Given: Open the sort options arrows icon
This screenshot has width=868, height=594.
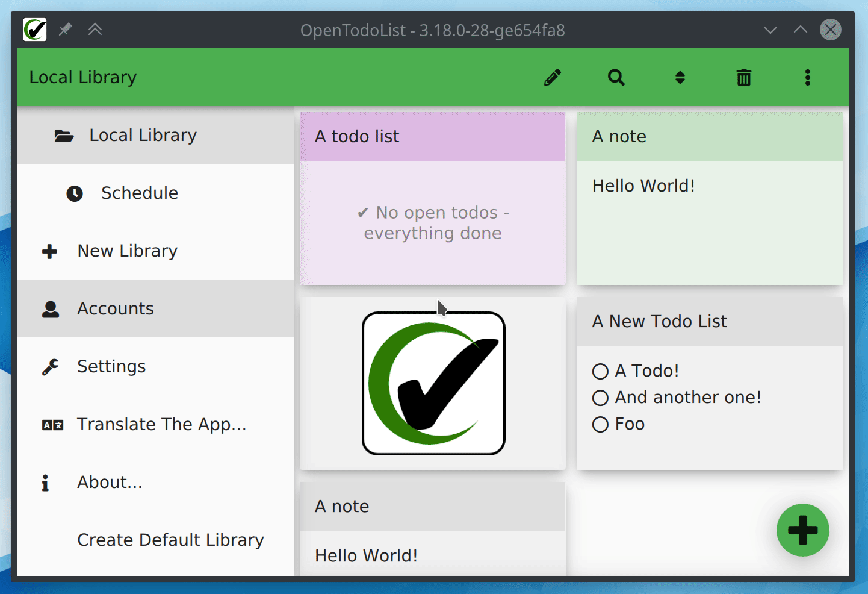Looking at the screenshot, I should 680,78.
